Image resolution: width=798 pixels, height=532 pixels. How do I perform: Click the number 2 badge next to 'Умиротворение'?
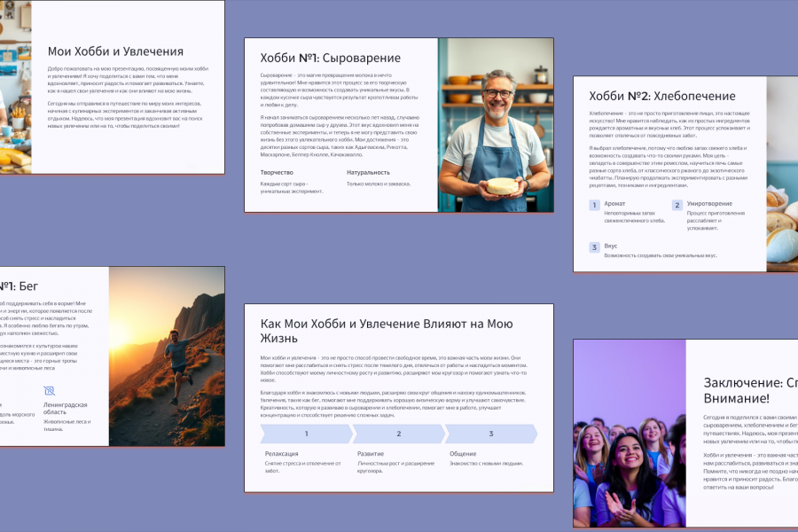click(x=677, y=205)
